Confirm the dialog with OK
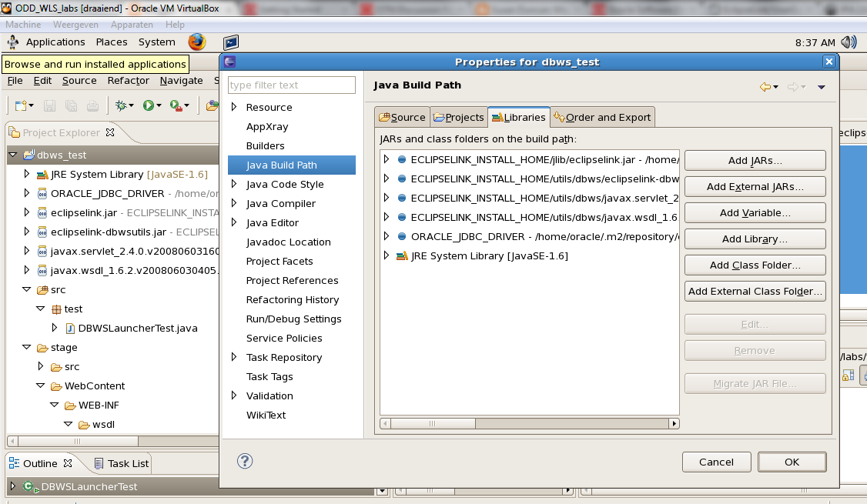Image resolution: width=867 pixels, height=504 pixels. [792, 462]
